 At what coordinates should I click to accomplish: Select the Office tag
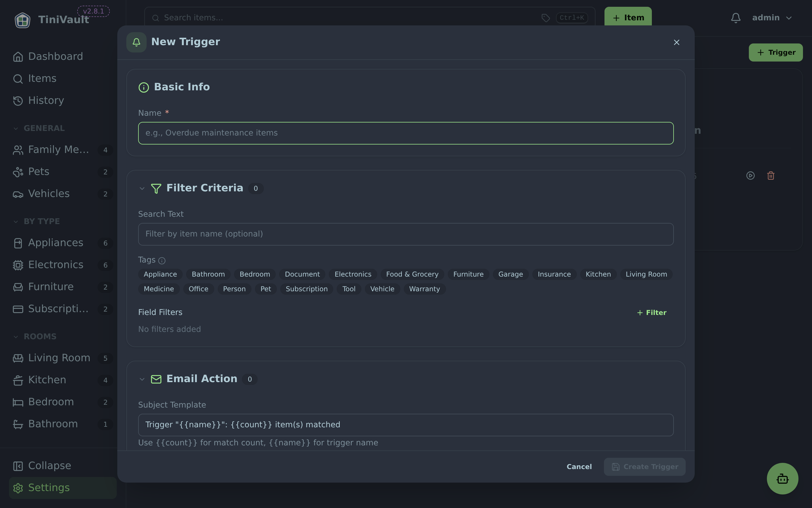coord(198,289)
